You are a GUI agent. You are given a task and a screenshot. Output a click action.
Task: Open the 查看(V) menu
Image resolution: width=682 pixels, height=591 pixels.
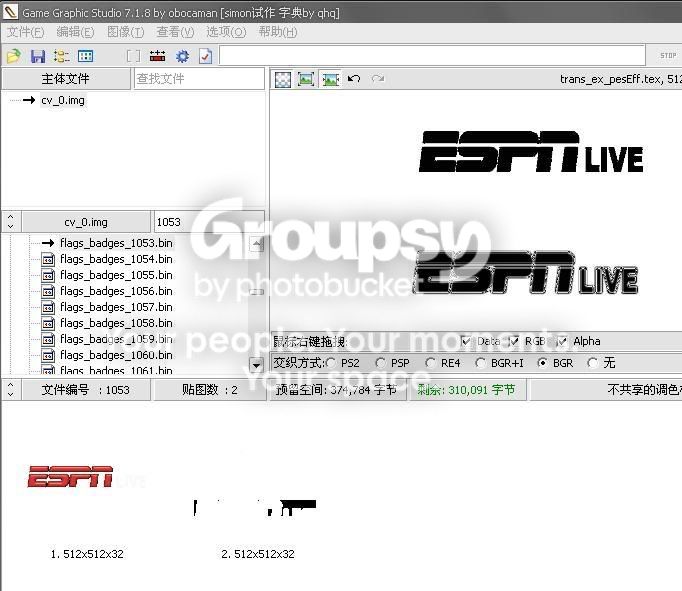175,32
